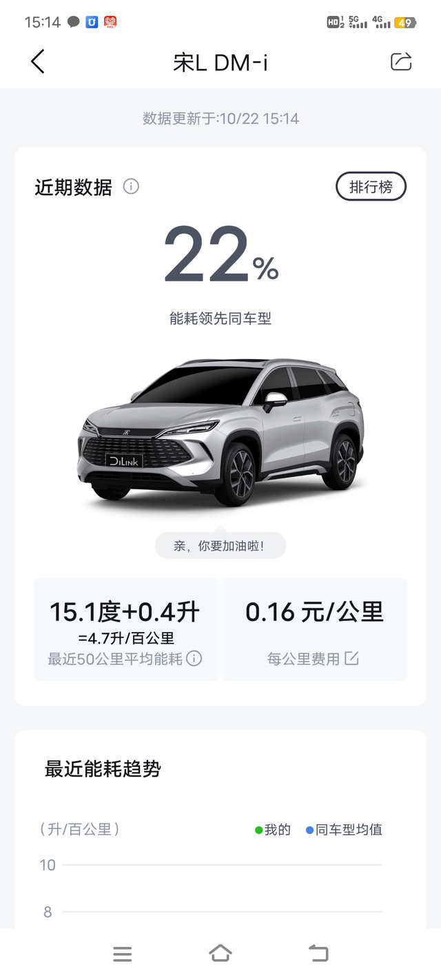Tap the 亲，你要加油啦! bubble
441x980 pixels.
coord(220,545)
